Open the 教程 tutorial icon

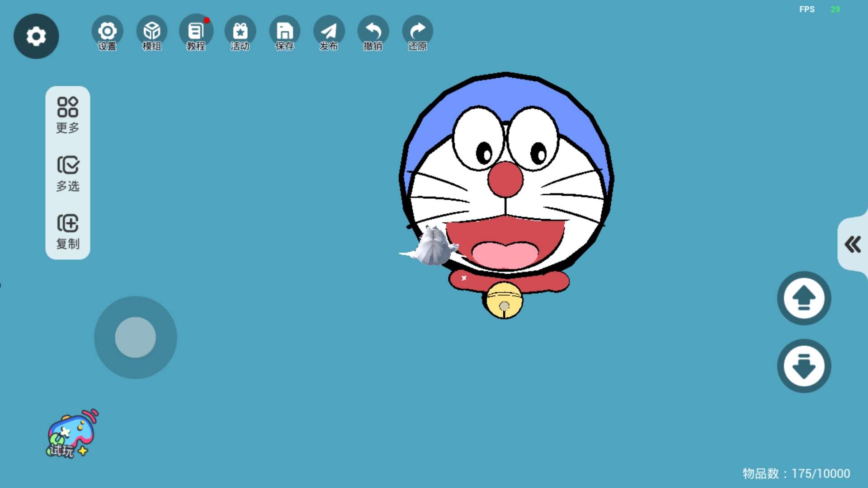point(196,33)
